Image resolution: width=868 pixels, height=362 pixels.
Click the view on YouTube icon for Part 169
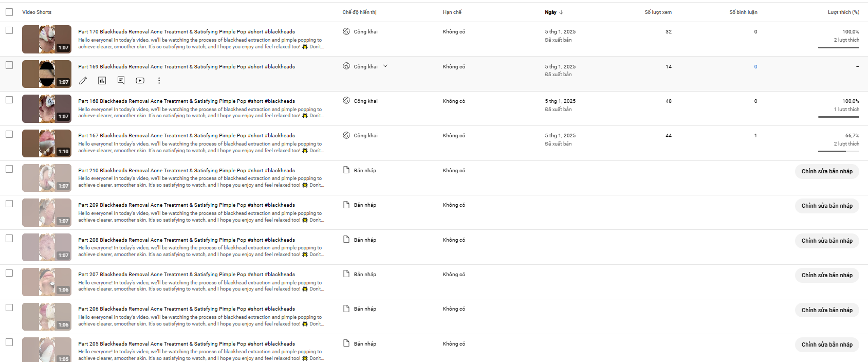tap(140, 81)
